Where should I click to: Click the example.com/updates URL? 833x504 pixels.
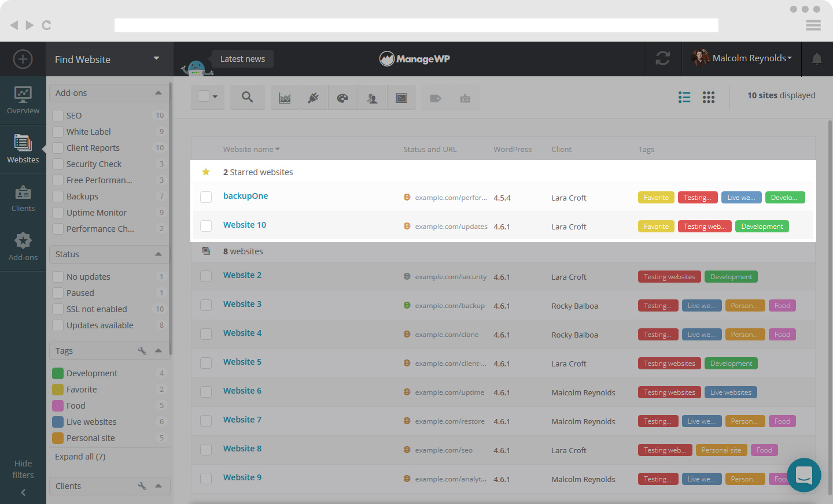coord(451,227)
